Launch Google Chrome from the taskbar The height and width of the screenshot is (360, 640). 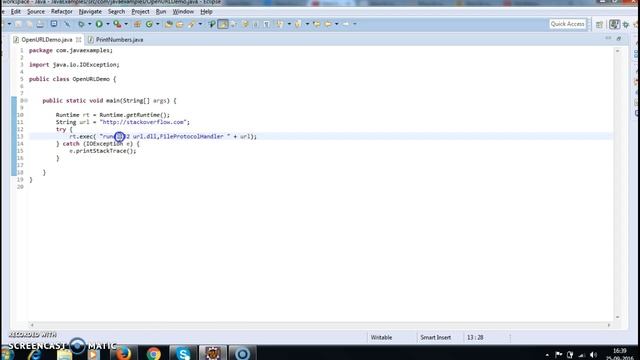[153, 353]
